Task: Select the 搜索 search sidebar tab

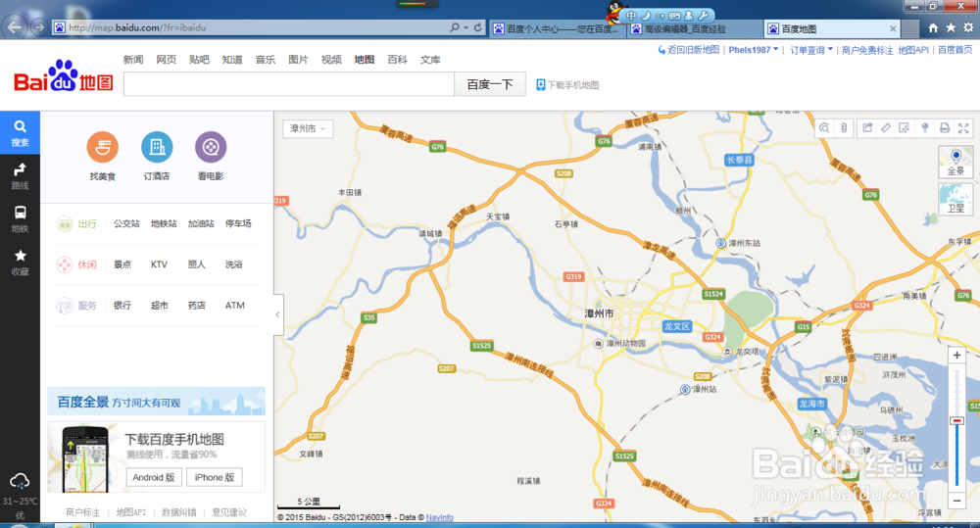Action: pyautogui.click(x=20, y=133)
